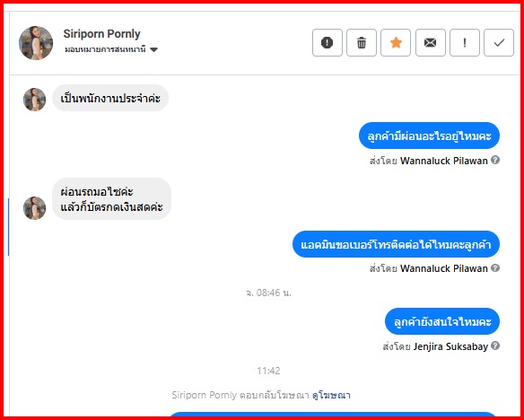The image size is (524, 420).
Task: Select the ผ่อนรถมอไซค่ะ message bubble
Action: 111,199
